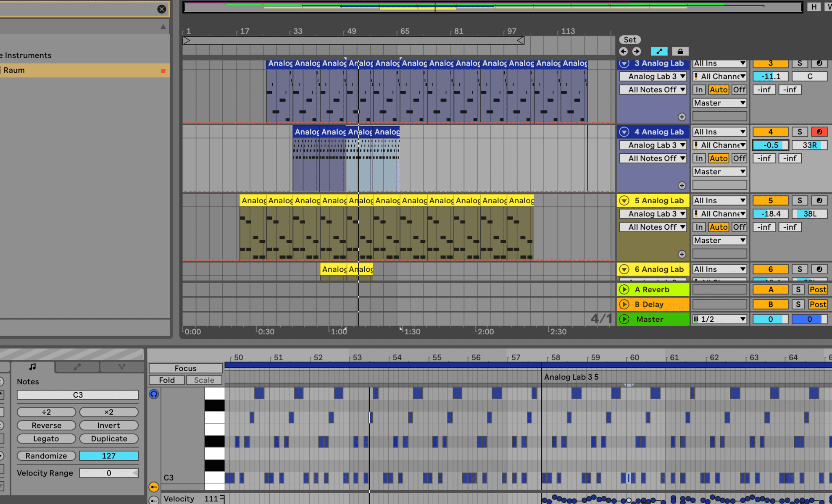This screenshot has height=504, width=832.
Task: Click track 5 volume slider -18.4
Action: (x=770, y=214)
